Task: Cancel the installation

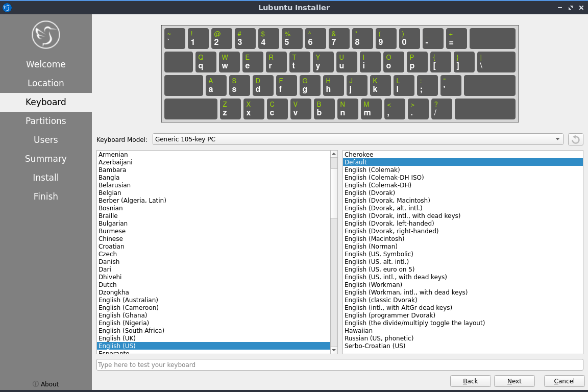Action: [564, 381]
